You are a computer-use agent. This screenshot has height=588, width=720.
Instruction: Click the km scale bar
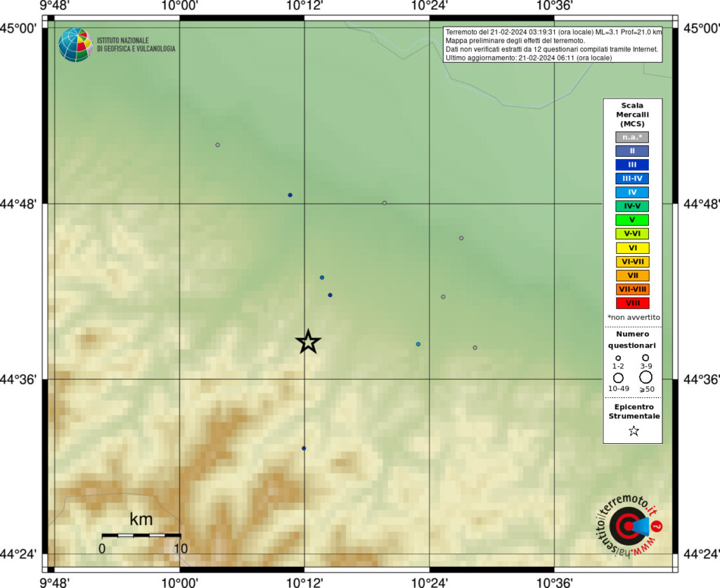tap(141, 536)
